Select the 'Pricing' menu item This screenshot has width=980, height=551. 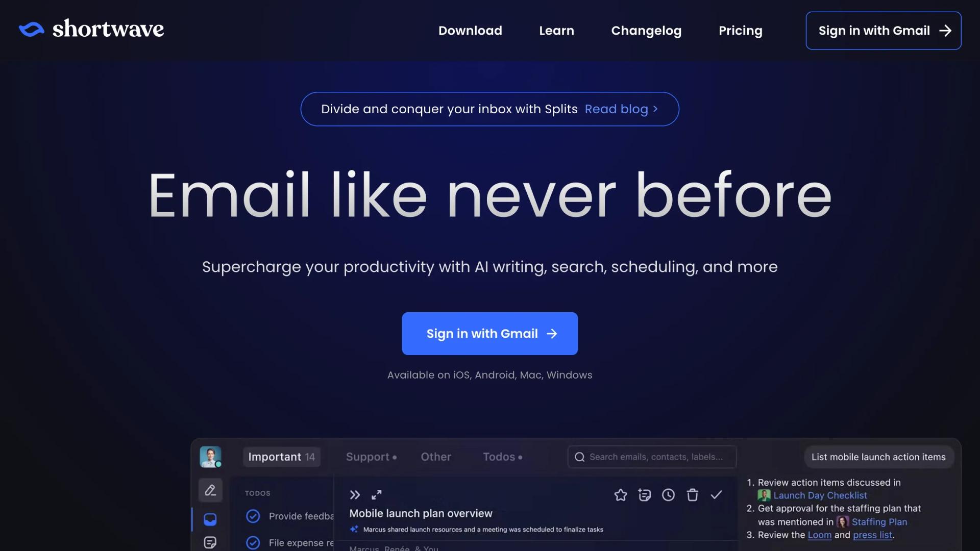click(740, 30)
